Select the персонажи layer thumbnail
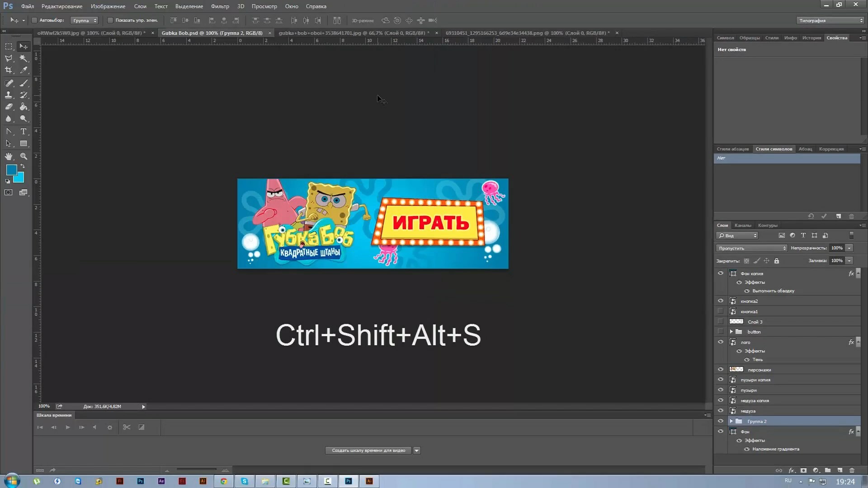 [736, 370]
